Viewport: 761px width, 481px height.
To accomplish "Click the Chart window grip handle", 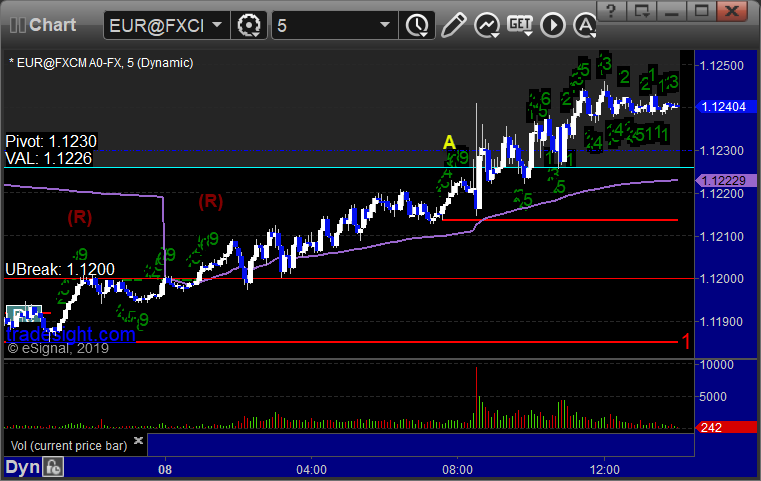I will pyautogui.click(x=18, y=25).
